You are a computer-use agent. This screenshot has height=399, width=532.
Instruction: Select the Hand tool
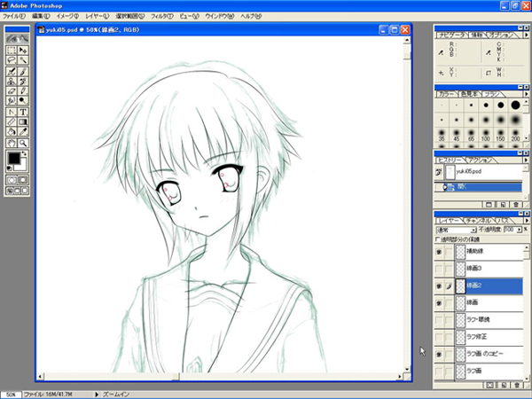(x=12, y=143)
